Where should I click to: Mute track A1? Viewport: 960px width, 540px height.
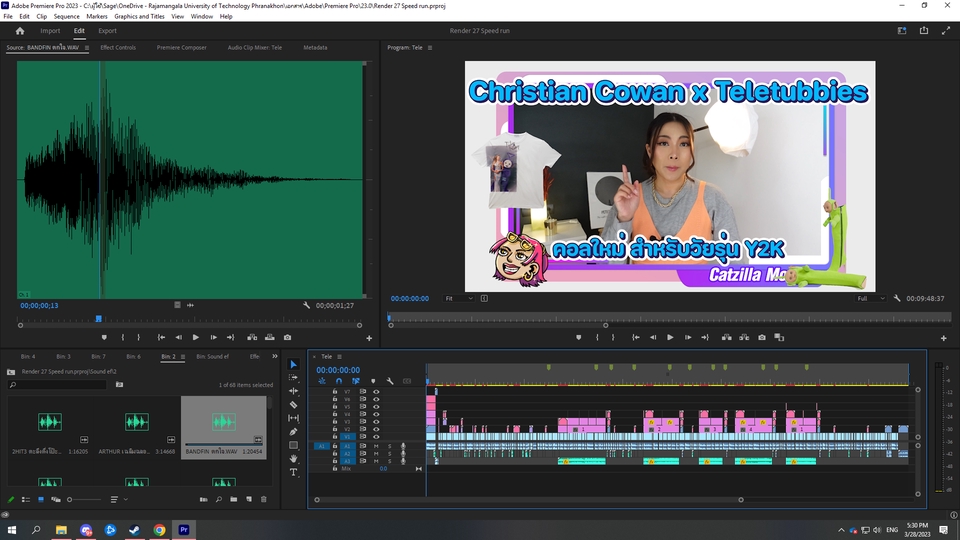[376, 446]
